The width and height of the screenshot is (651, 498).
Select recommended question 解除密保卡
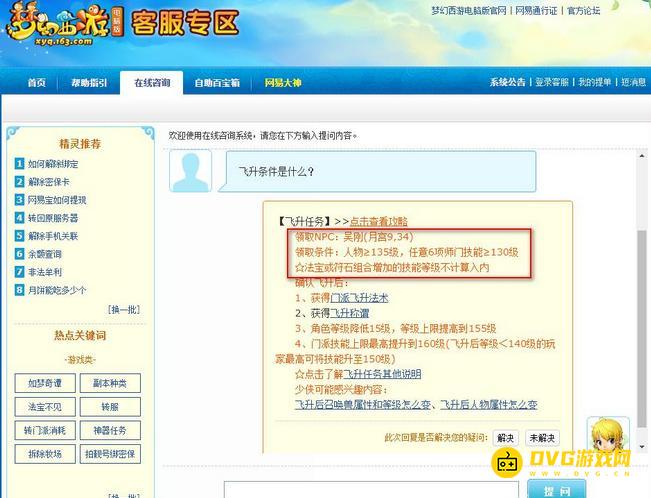pyautogui.click(x=49, y=182)
